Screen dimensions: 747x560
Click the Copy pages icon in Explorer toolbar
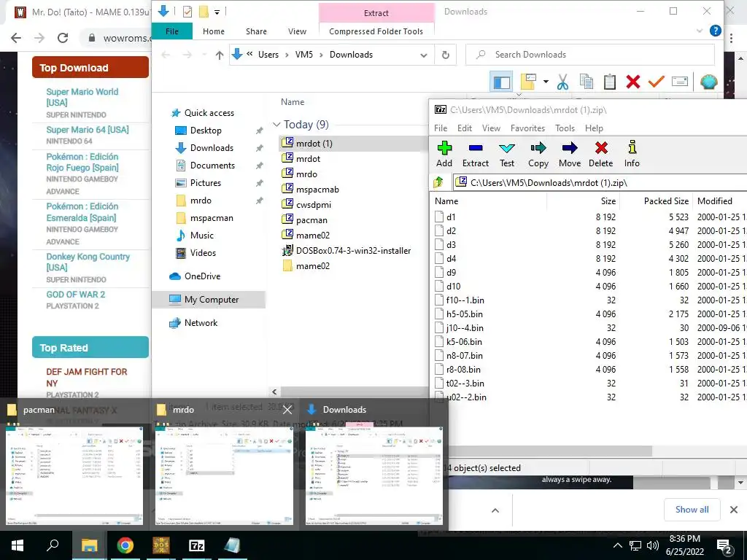coord(587,82)
